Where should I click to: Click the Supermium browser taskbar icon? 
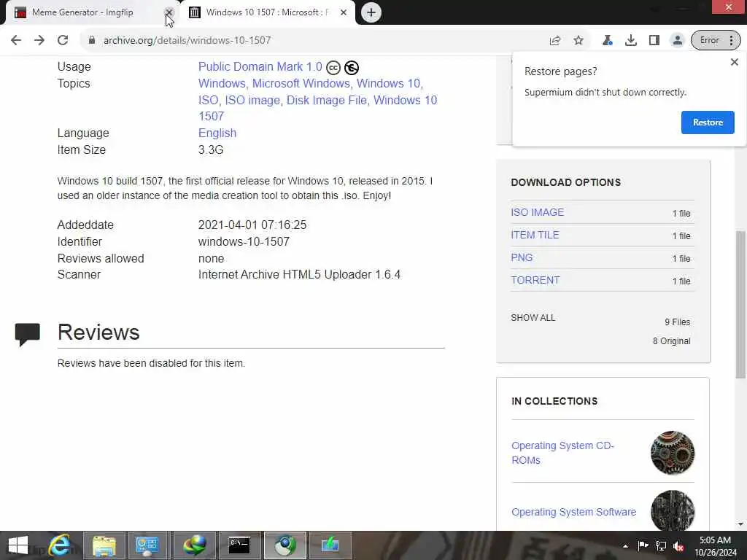[285, 545]
